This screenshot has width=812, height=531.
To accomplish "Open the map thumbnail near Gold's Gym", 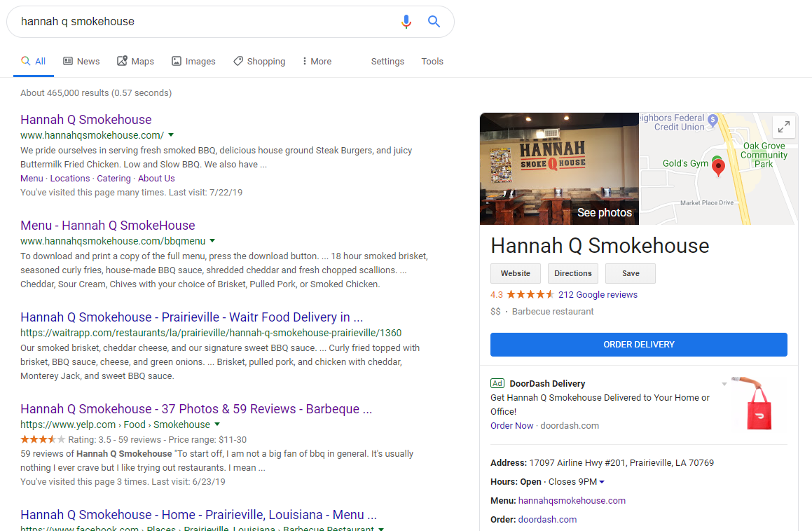I will coord(718,168).
